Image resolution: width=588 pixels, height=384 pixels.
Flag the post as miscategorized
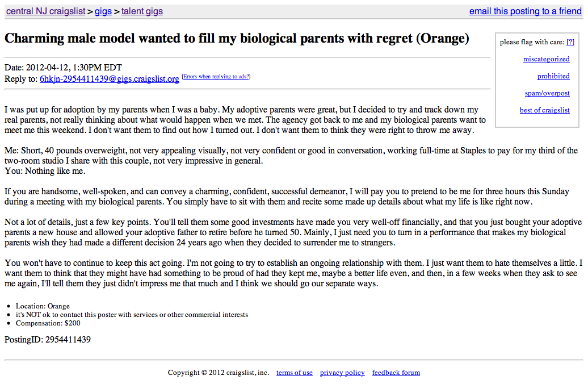547,59
